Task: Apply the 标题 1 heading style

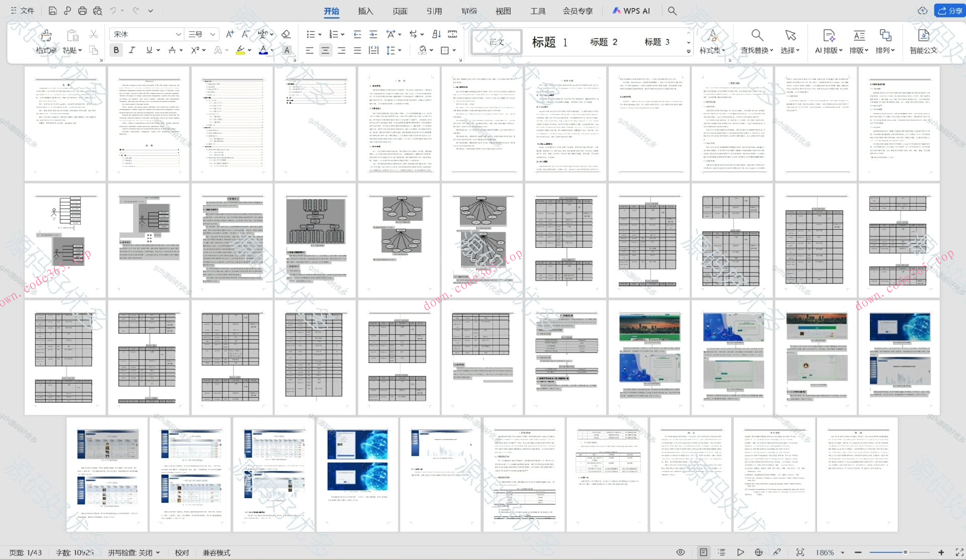Action: tap(549, 42)
